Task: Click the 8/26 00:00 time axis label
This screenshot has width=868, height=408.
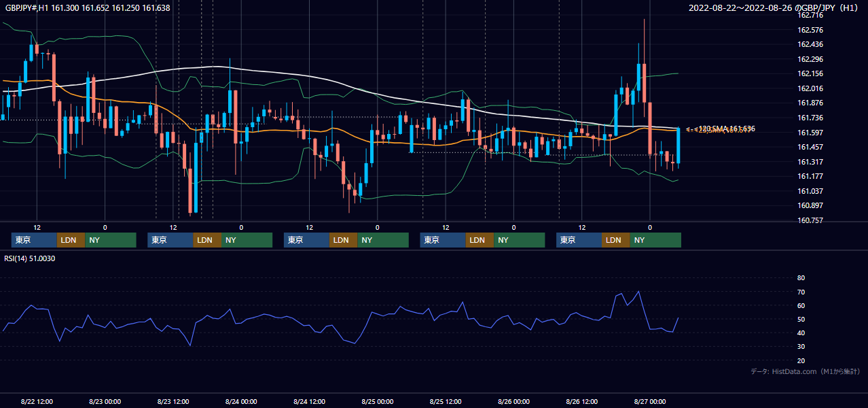Action: click(513, 402)
